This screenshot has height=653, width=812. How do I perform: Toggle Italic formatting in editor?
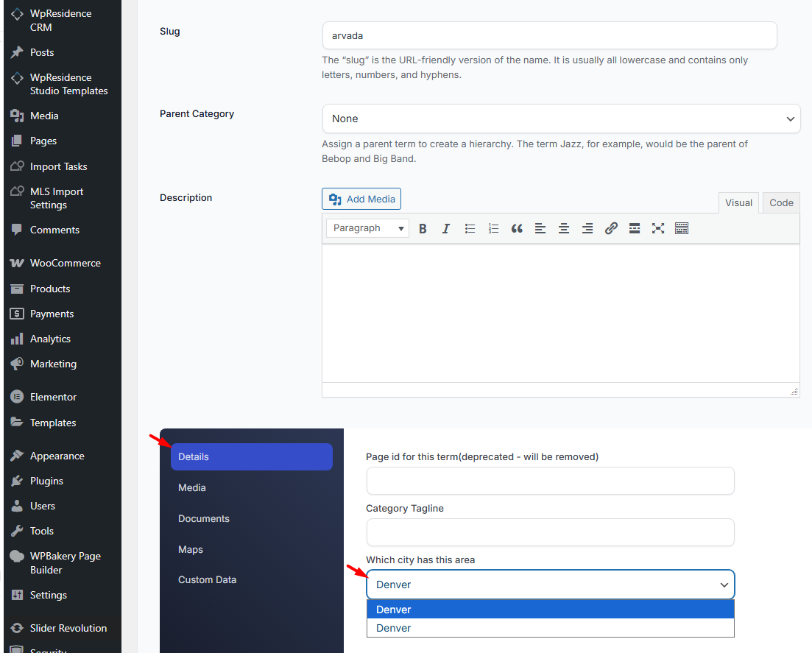click(x=446, y=228)
